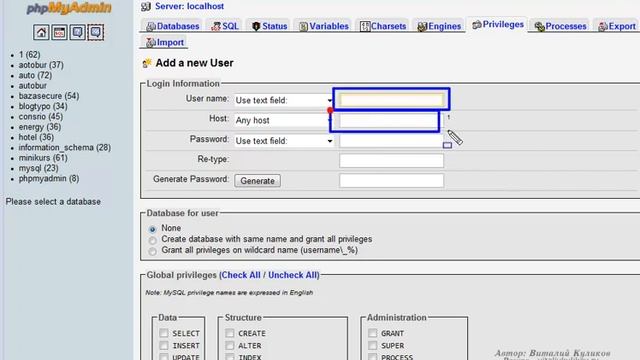Open the phpmyadmin (8) database
Viewport: 640px width, 360px height.
coord(49,178)
